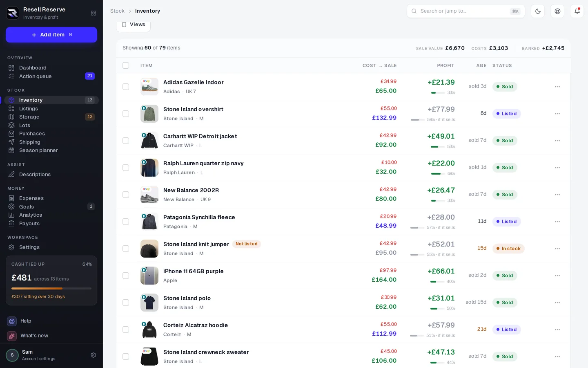Click the Resell Reserve logo icon
This screenshot has height=368, width=588.
[x=13, y=13]
